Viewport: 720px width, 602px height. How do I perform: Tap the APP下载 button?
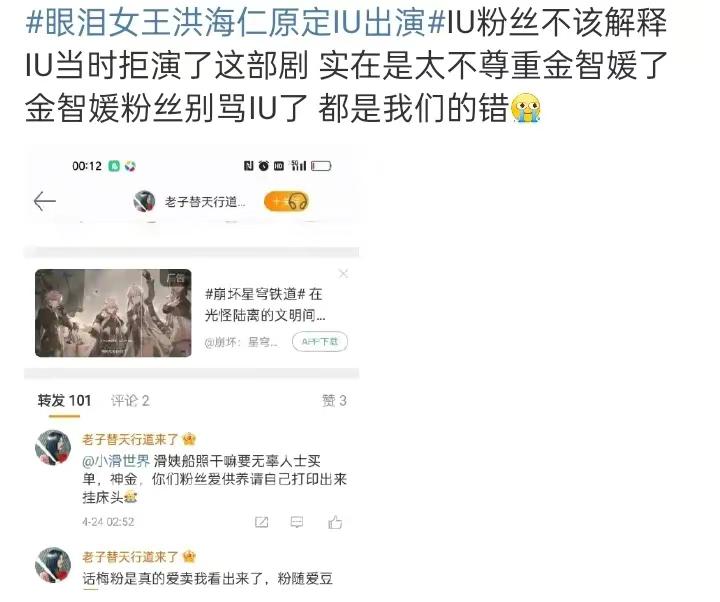pyautogui.click(x=320, y=342)
